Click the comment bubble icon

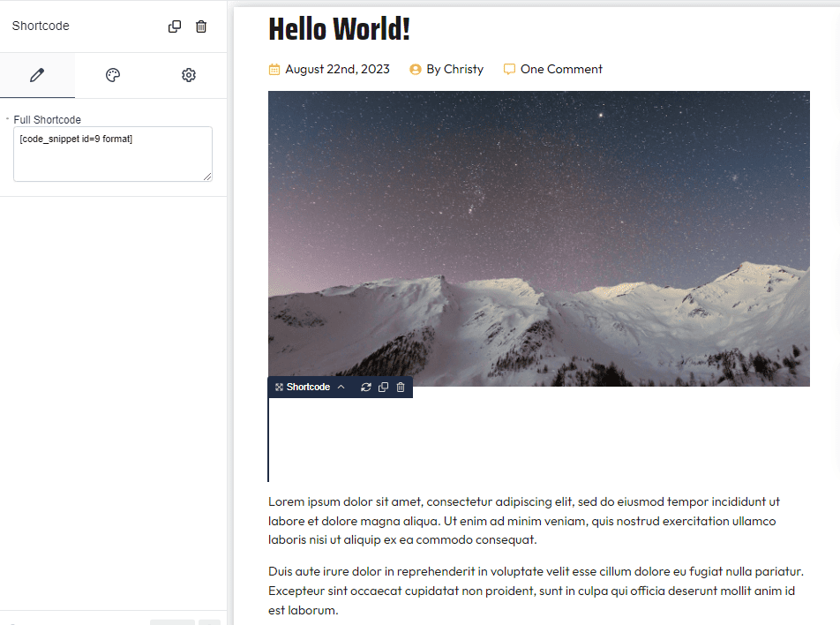(x=509, y=69)
